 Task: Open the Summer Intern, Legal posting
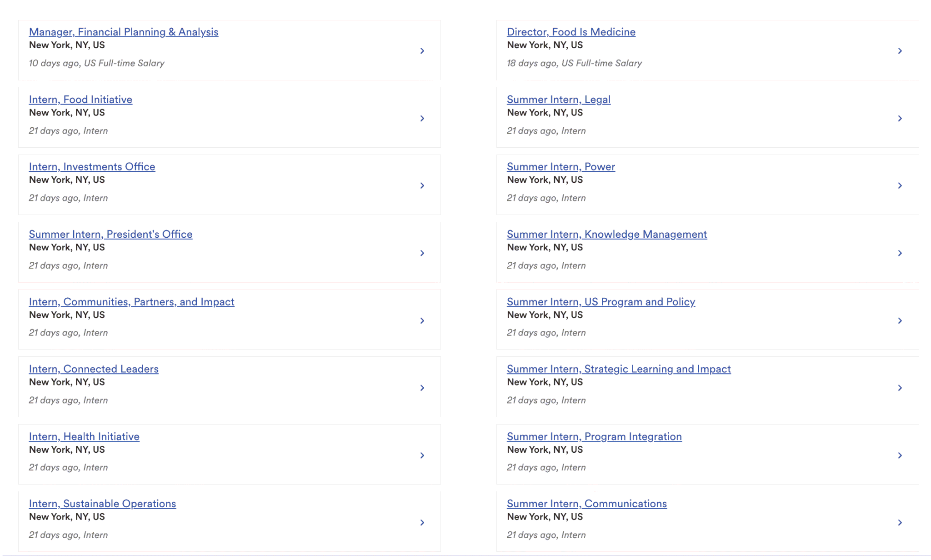coord(559,100)
